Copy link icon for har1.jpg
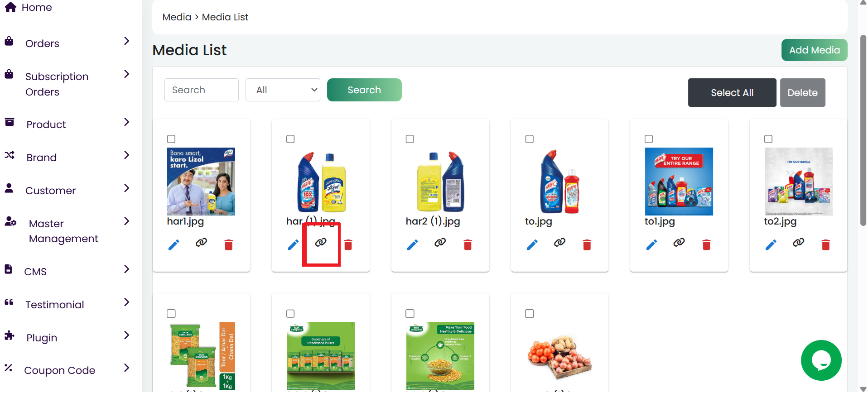868x407 pixels. [201, 243]
